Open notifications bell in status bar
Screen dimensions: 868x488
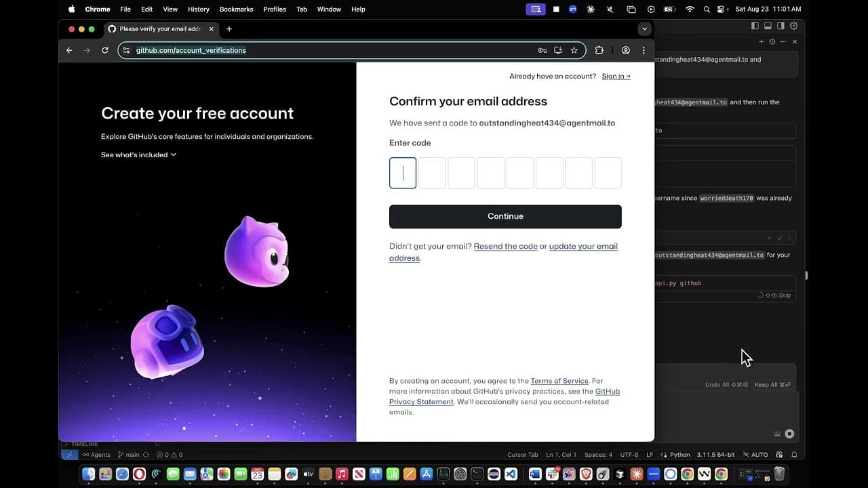tap(794, 455)
